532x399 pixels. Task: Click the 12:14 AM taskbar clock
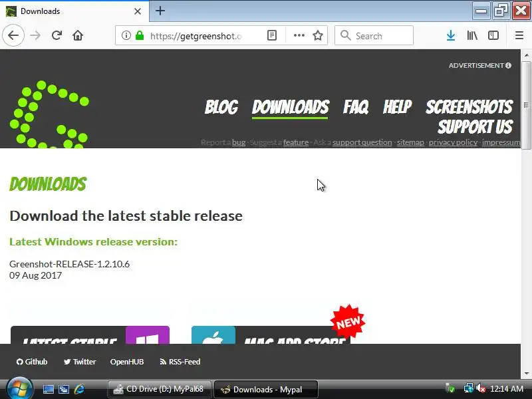click(507, 389)
